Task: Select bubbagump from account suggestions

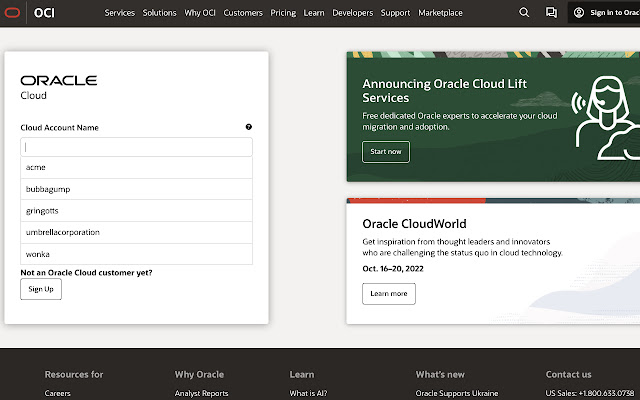Action: coord(136,189)
